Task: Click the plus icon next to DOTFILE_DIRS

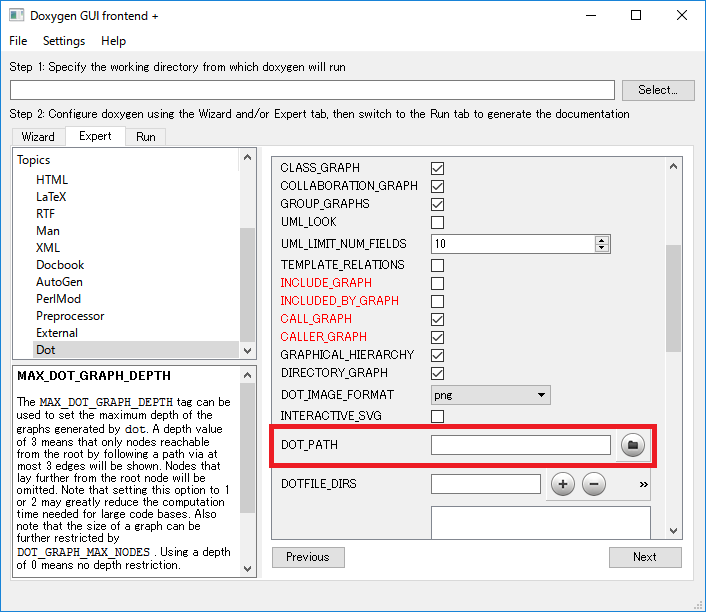Action: 563,484
